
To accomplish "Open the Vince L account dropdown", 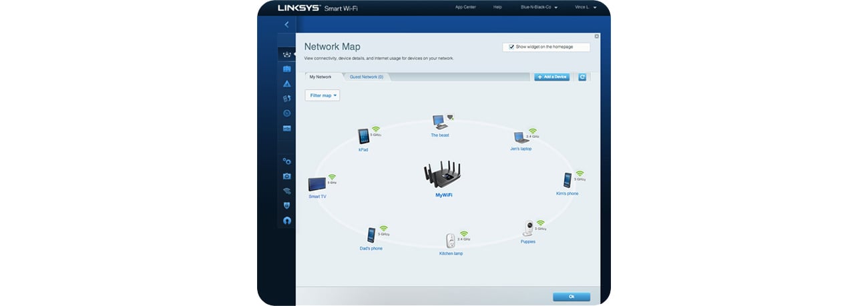I will pyautogui.click(x=586, y=7).
